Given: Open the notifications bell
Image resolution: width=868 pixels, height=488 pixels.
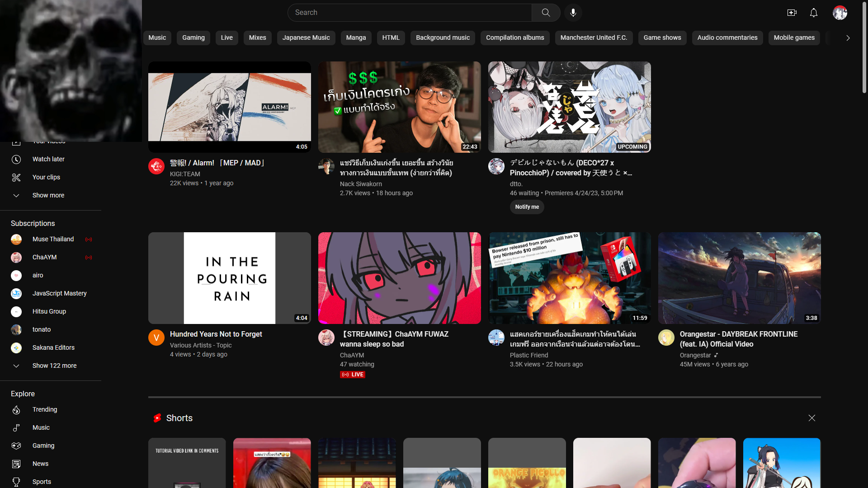Looking at the screenshot, I should click(813, 13).
